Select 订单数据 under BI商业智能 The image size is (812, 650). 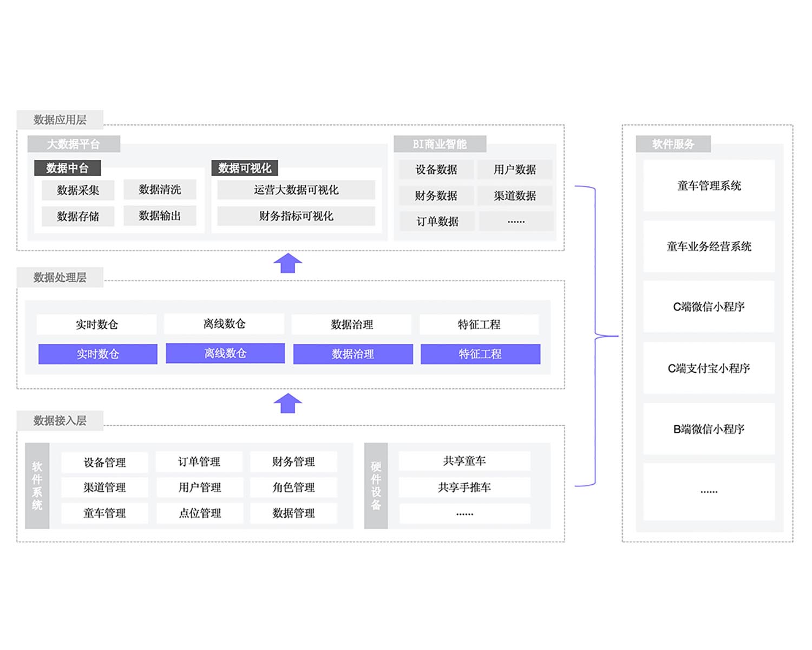click(437, 221)
